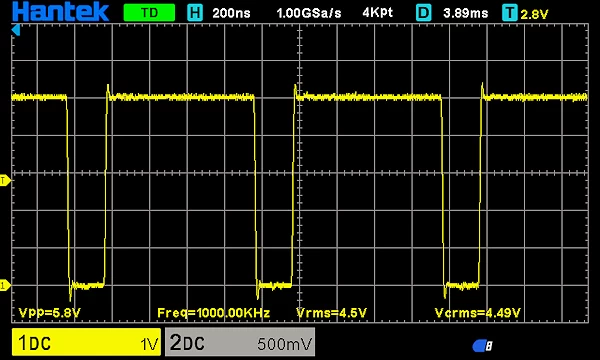Select the Vrms=4.5V measurement readout
This screenshot has height=360, width=600.
pos(331,313)
